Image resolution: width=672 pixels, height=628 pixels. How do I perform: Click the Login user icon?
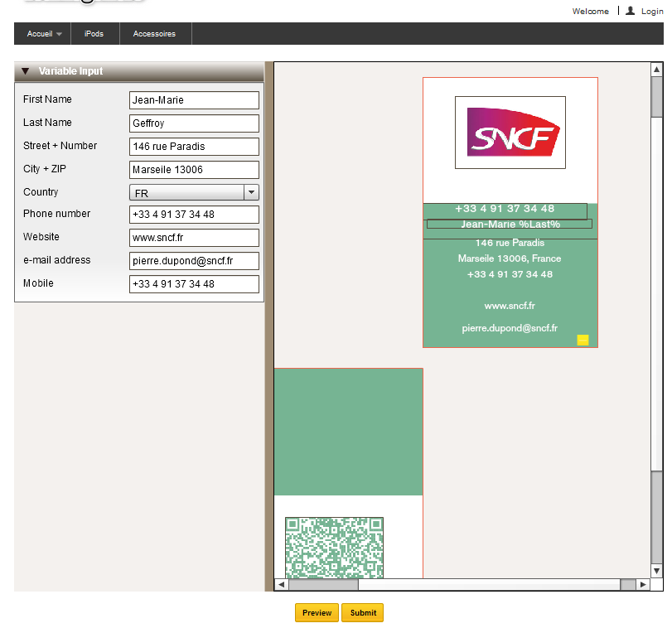(630, 11)
